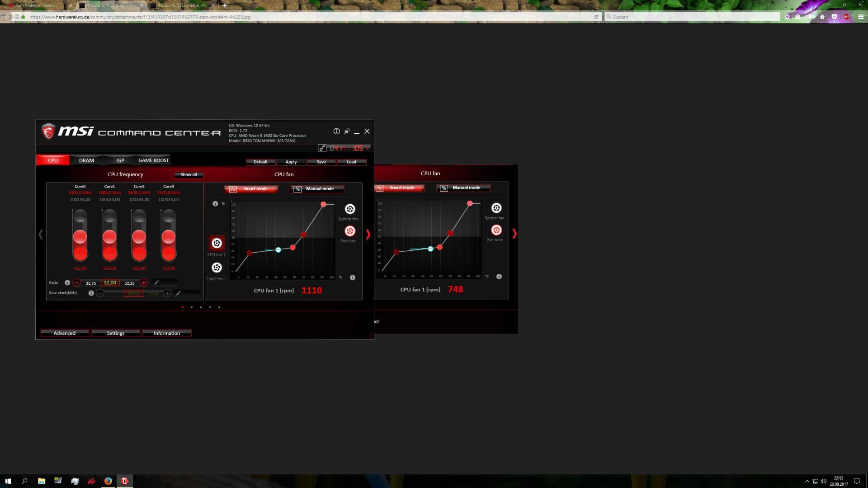
Task: Go to previous panel with left chevron
Action: (41, 234)
